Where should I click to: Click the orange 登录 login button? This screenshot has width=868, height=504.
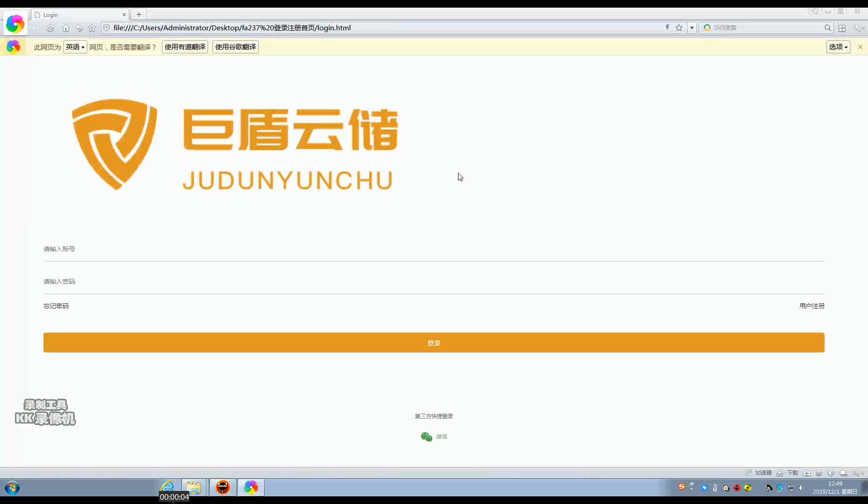(434, 343)
